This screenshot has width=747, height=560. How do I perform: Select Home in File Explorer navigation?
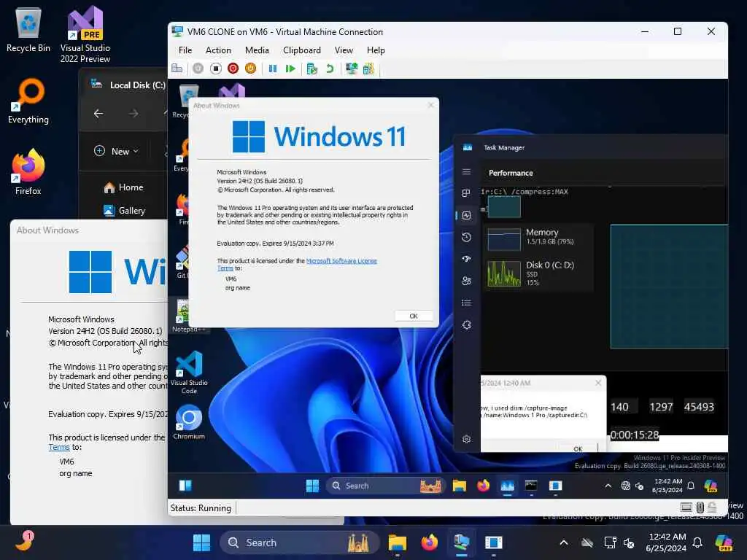point(124,187)
